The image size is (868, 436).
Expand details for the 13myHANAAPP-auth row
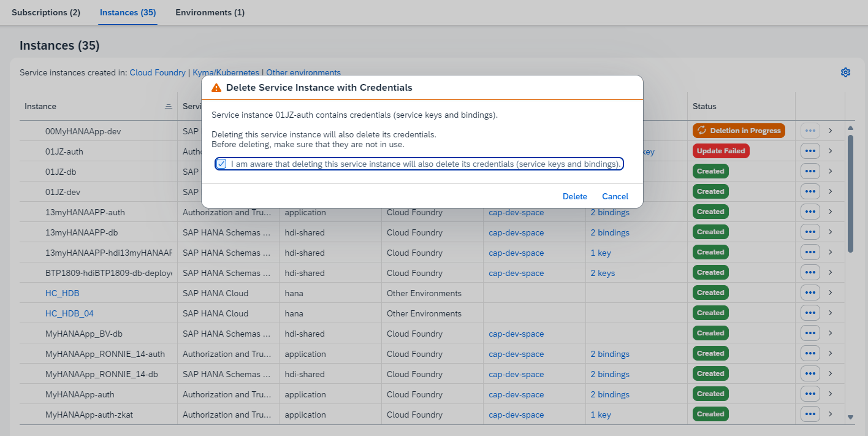[x=830, y=212]
